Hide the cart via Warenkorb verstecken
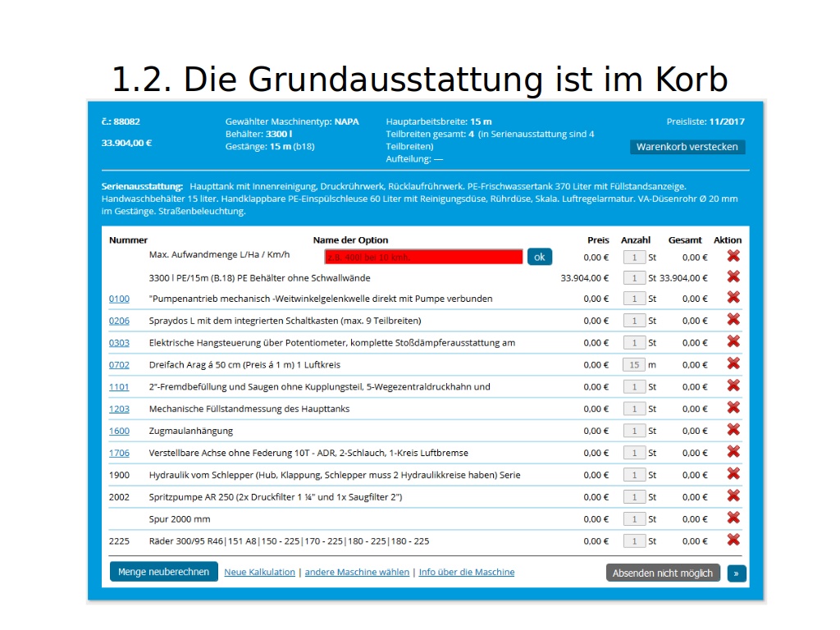Screen dimensions: 840x630 [x=687, y=147]
